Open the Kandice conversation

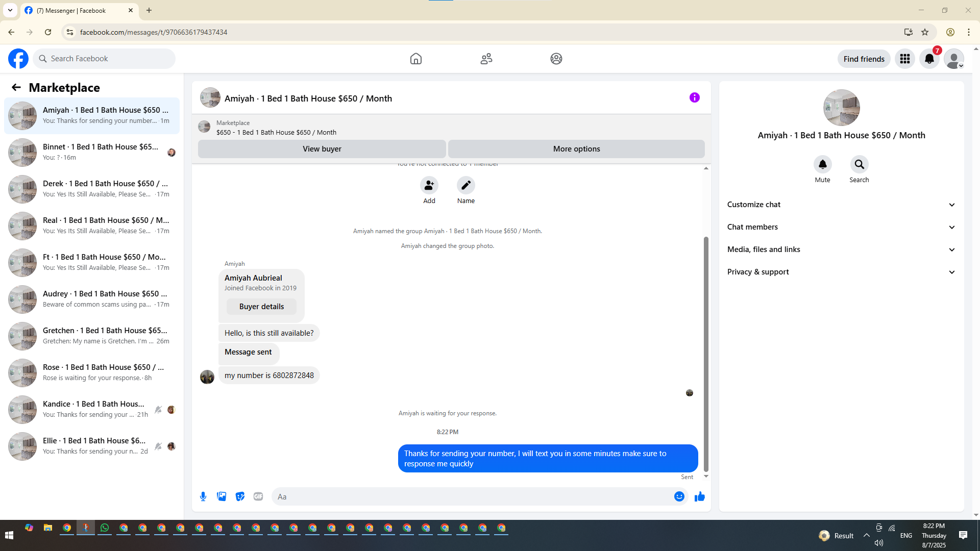click(92, 410)
